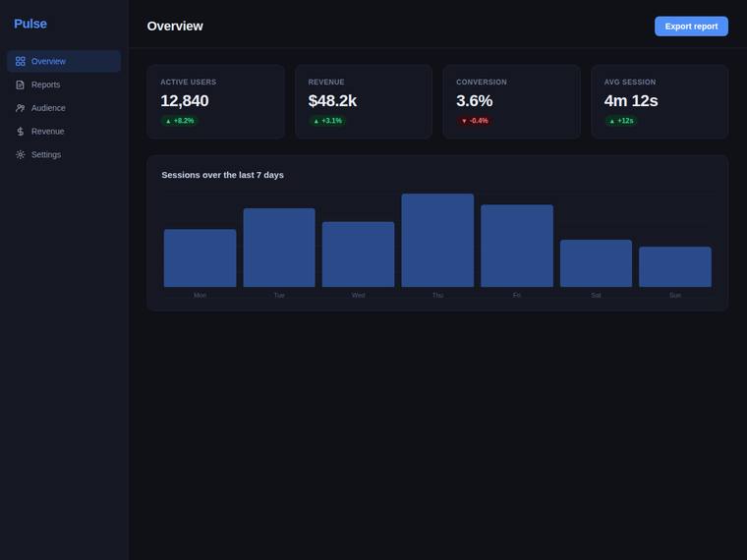Image resolution: width=747 pixels, height=560 pixels.
Task: Click the +12s change badge
Action: [x=621, y=121]
